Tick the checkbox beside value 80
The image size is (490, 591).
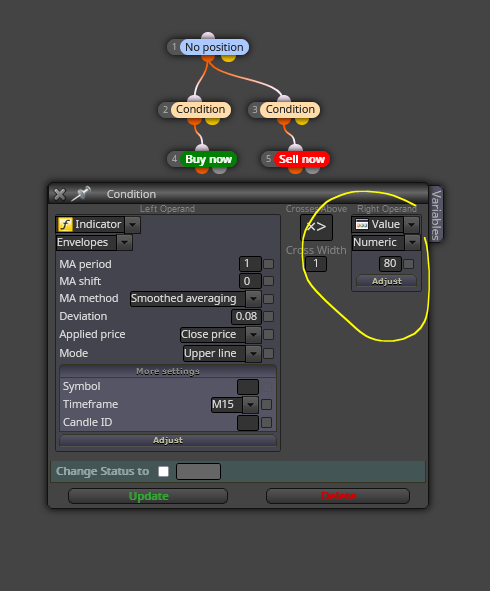click(x=408, y=264)
